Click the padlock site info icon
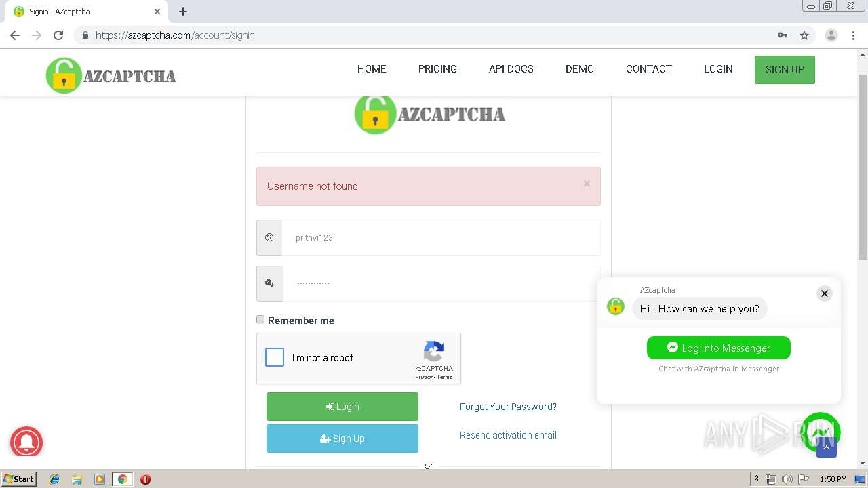Image resolution: width=868 pixels, height=488 pixels. point(85,35)
